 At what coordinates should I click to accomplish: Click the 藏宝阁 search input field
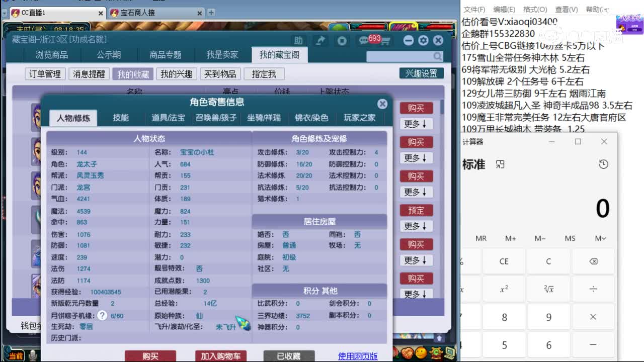click(x=399, y=57)
